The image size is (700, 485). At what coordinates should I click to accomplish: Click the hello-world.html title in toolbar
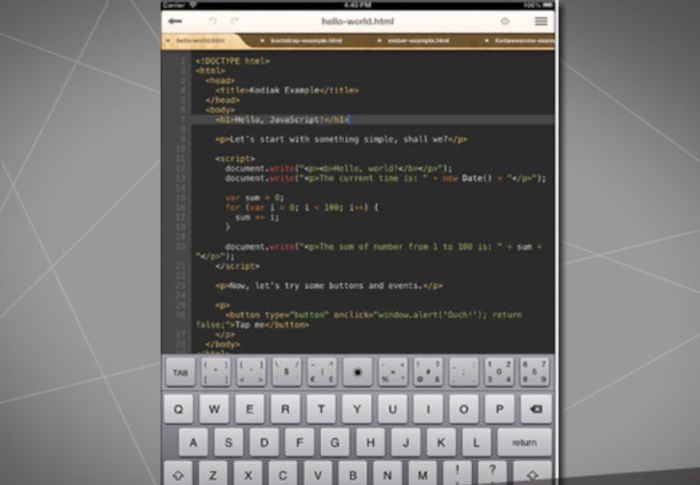pyautogui.click(x=358, y=21)
